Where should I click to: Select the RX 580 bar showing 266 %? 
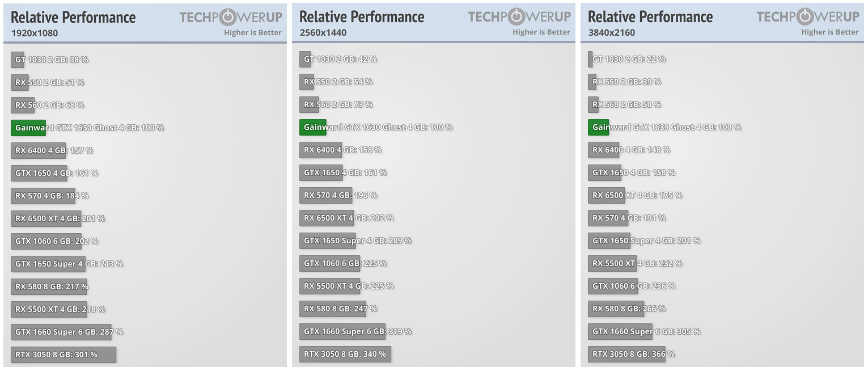point(616,309)
